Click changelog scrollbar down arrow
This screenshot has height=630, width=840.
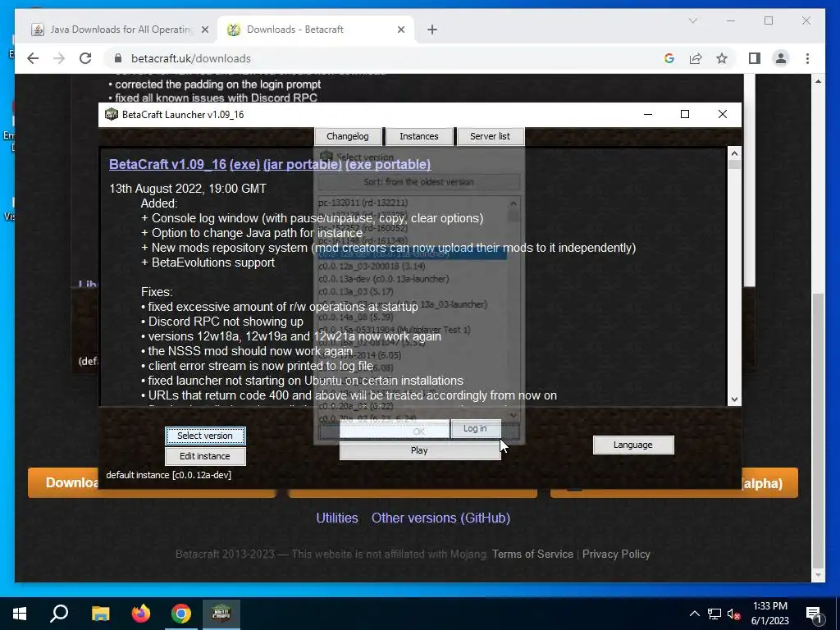coord(734,399)
